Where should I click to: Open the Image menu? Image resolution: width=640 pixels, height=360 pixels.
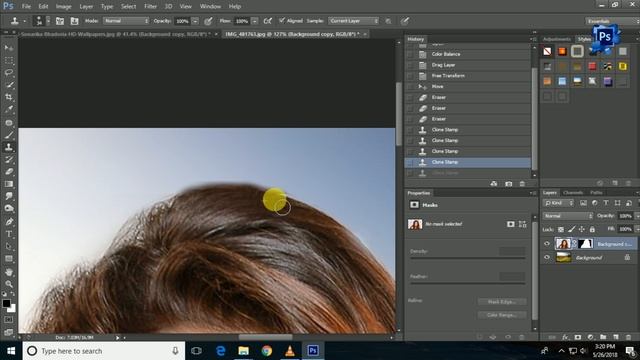(63, 7)
